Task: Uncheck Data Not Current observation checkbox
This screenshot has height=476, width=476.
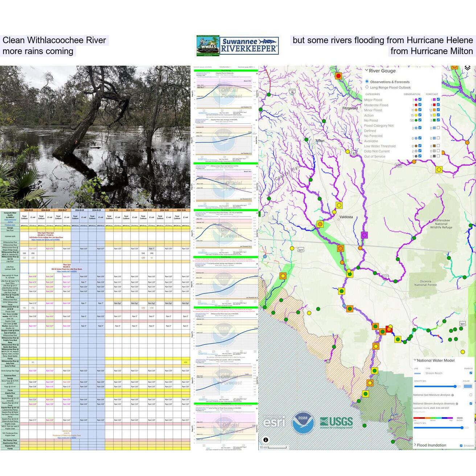Action: [x=420, y=151]
